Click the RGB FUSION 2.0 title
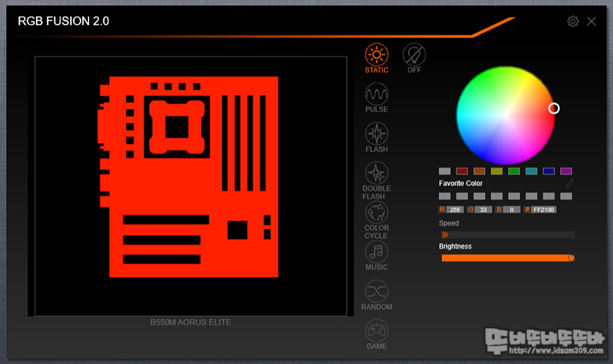 click(63, 21)
